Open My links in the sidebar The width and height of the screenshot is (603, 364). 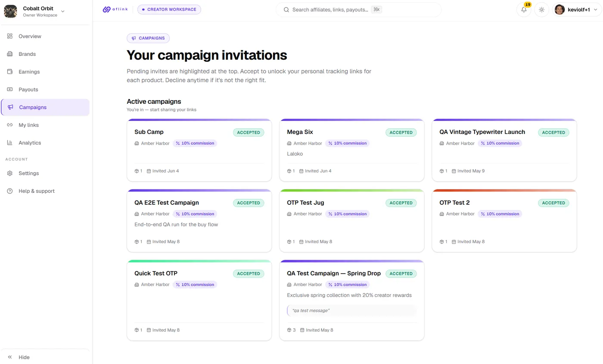(x=45, y=125)
